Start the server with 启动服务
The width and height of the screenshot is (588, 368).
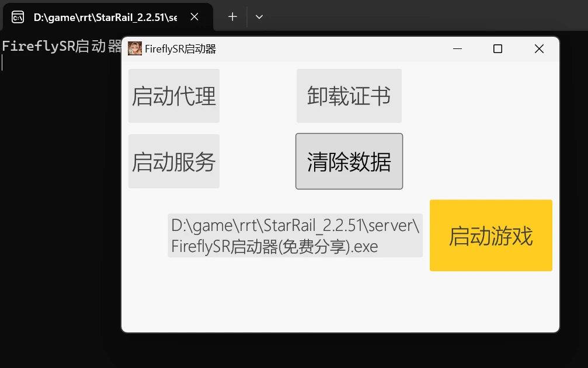pyautogui.click(x=174, y=162)
